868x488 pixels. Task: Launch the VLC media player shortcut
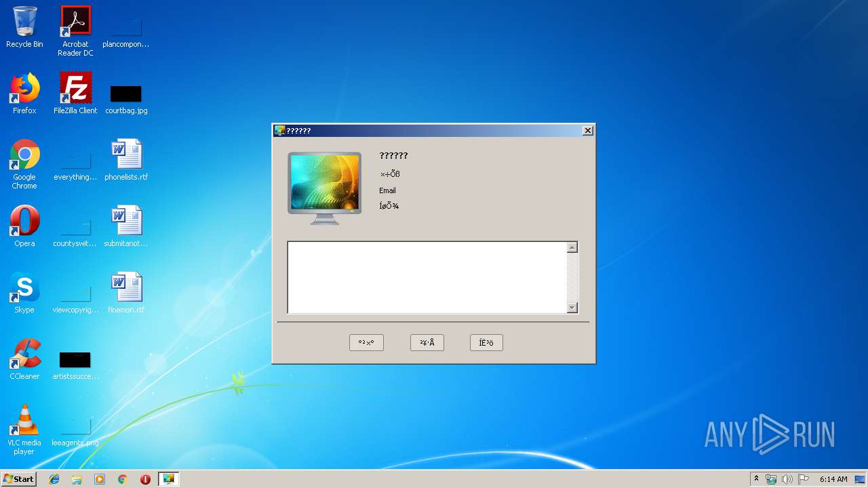pos(24,430)
